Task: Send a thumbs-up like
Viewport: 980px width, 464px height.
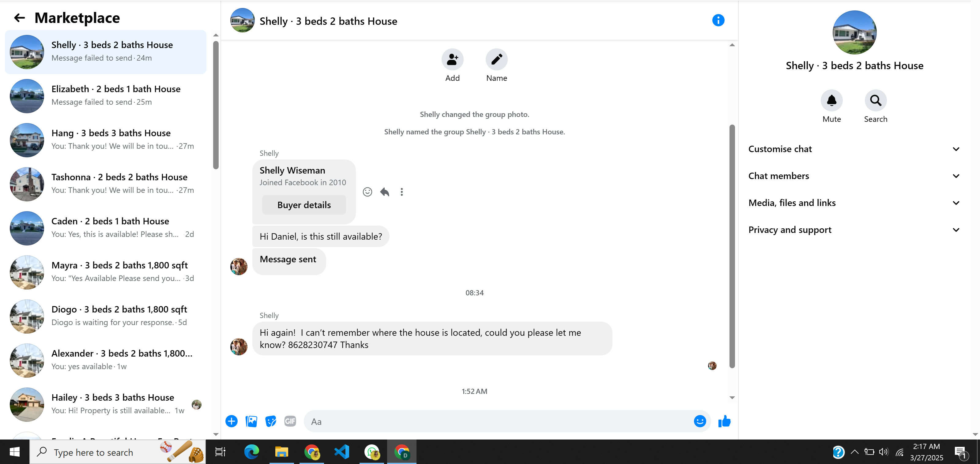Action: coord(724,421)
